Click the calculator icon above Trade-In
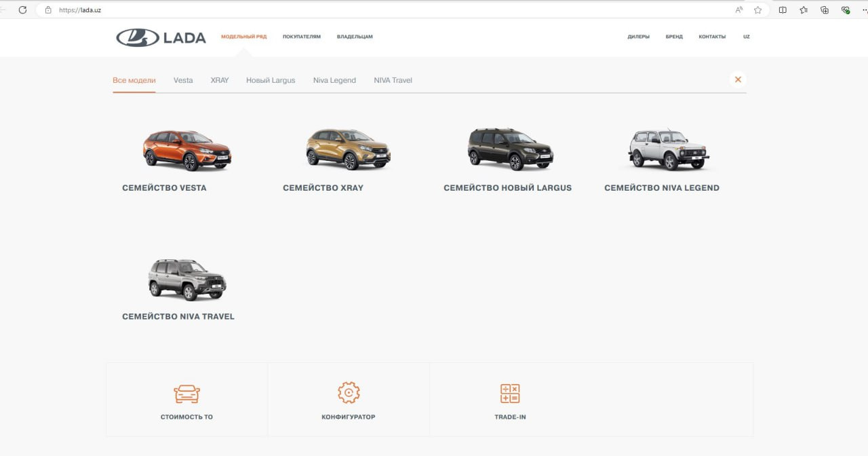 [x=510, y=394]
